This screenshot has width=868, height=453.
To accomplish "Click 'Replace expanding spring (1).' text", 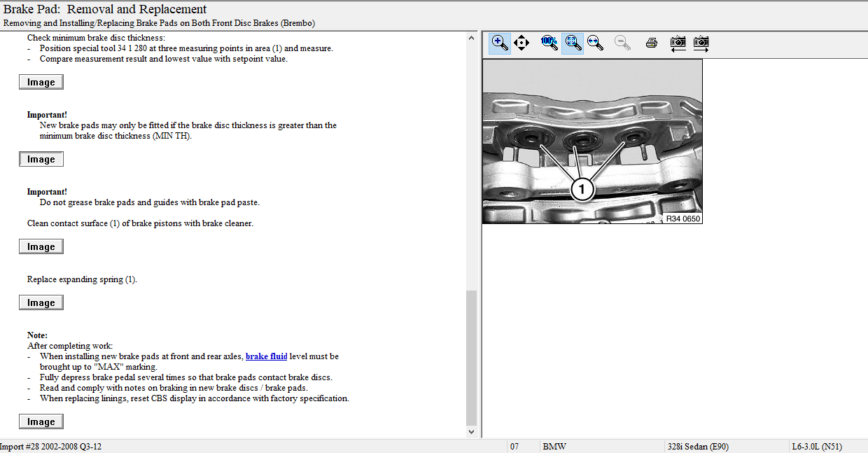I will point(82,279).
